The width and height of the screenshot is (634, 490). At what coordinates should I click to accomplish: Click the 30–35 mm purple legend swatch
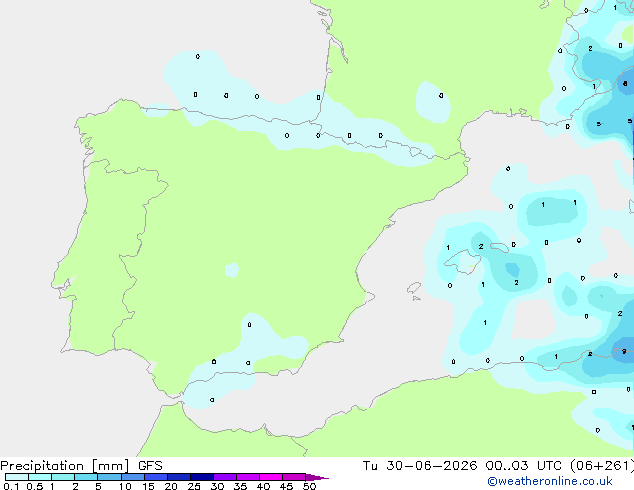click(x=225, y=477)
